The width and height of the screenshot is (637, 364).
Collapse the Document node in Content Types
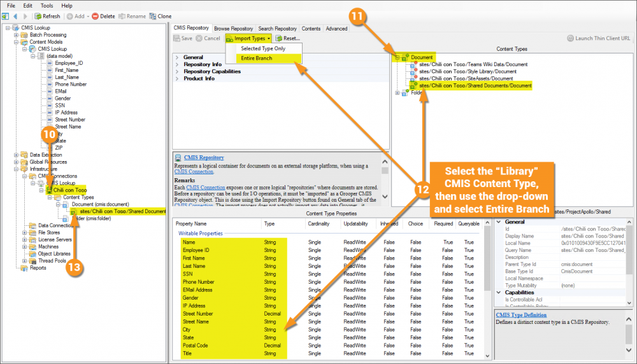tap(397, 58)
